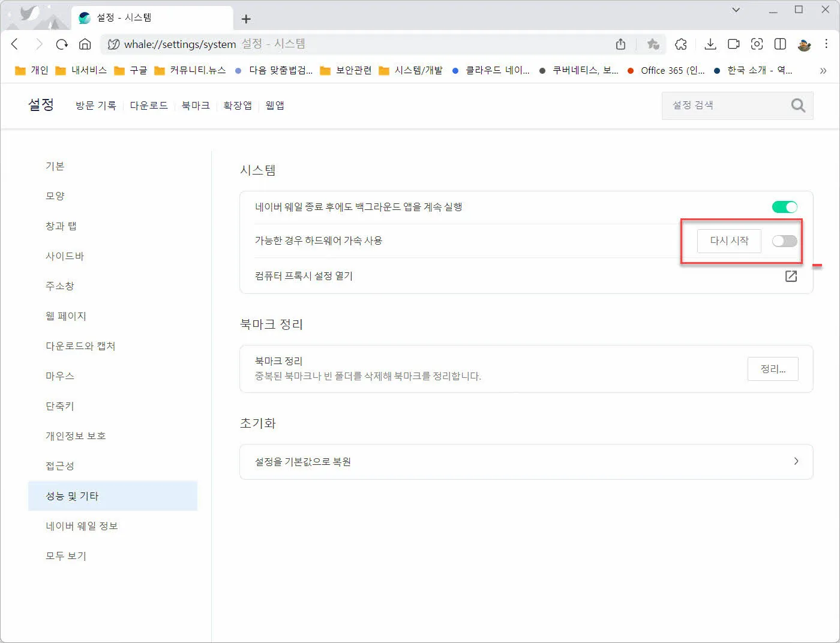Open 다음 맞춤법검... bookmark link
This screenshot has width=840, height=643.
point(274,70)
